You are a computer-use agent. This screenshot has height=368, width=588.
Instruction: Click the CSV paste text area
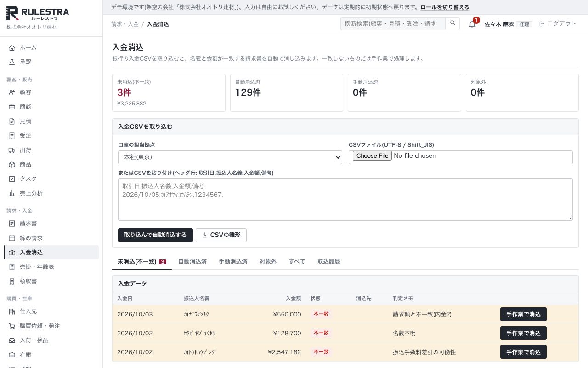coord(345,200)
